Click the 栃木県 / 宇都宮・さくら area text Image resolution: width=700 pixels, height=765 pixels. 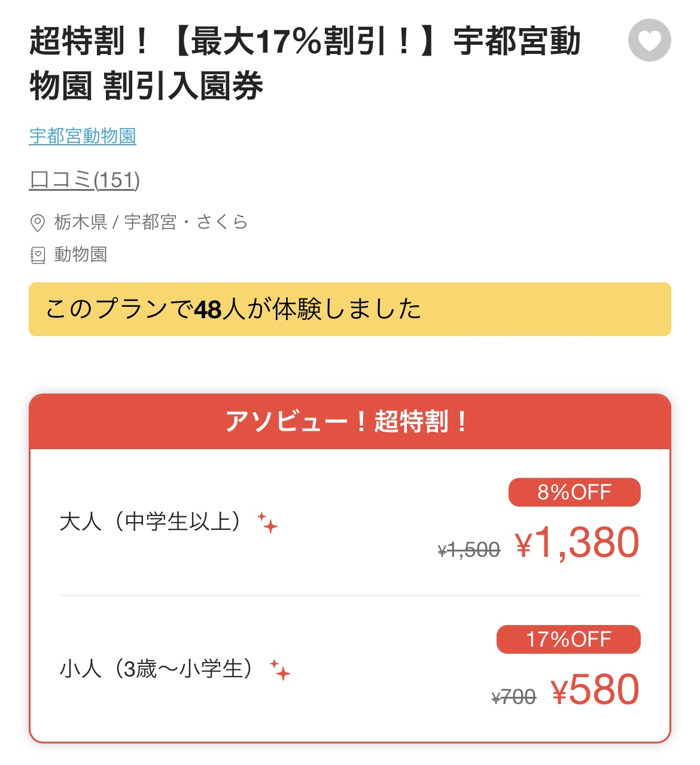click(x=151, y=222)
